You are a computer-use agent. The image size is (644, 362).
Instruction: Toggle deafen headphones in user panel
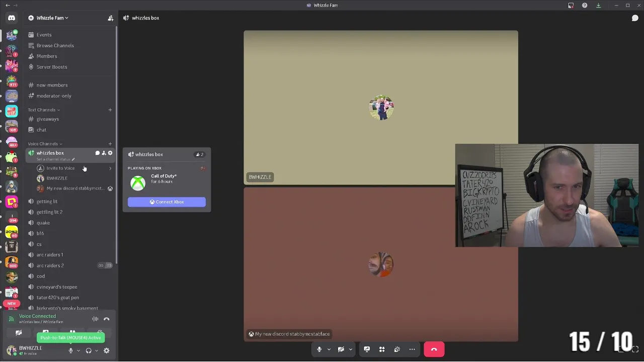point(89,350)
